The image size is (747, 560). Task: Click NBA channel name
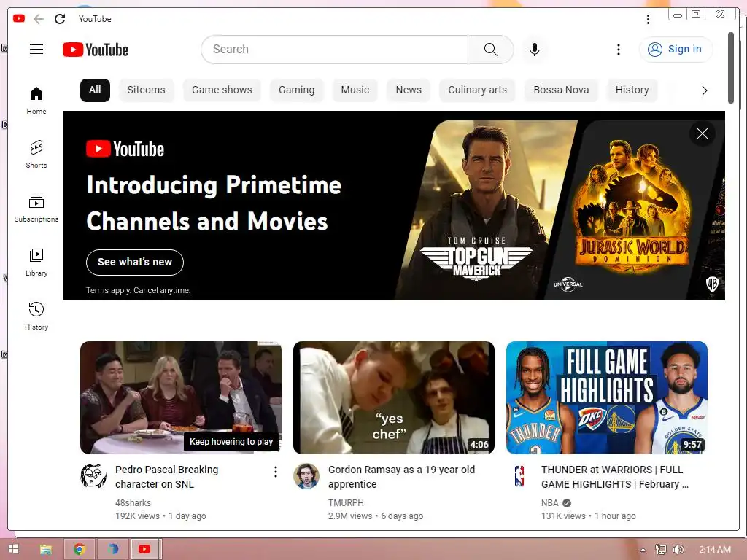click(x=550, y=503)
